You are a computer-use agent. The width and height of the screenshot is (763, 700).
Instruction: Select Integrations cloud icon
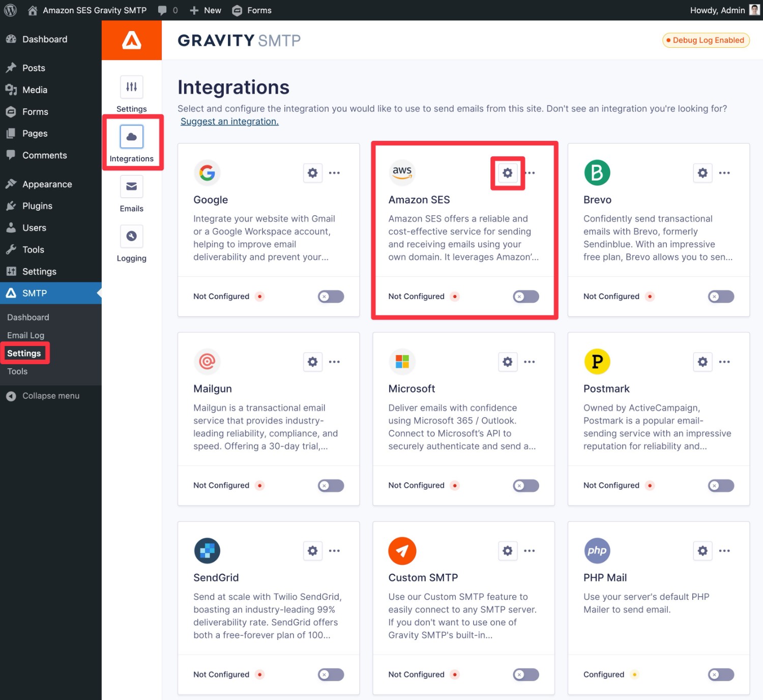pyautogui.click(x=132, y=136)
